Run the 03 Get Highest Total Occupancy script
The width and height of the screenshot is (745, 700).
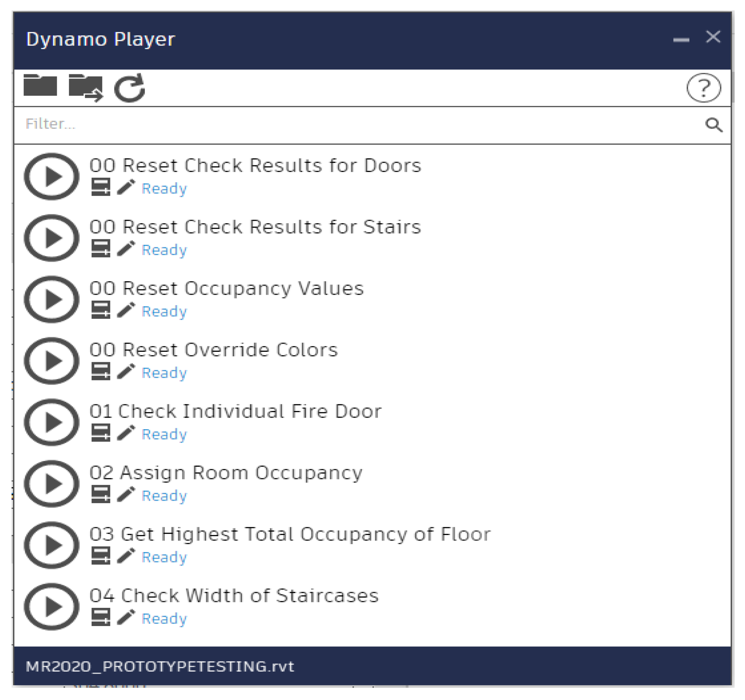[52, 545]
